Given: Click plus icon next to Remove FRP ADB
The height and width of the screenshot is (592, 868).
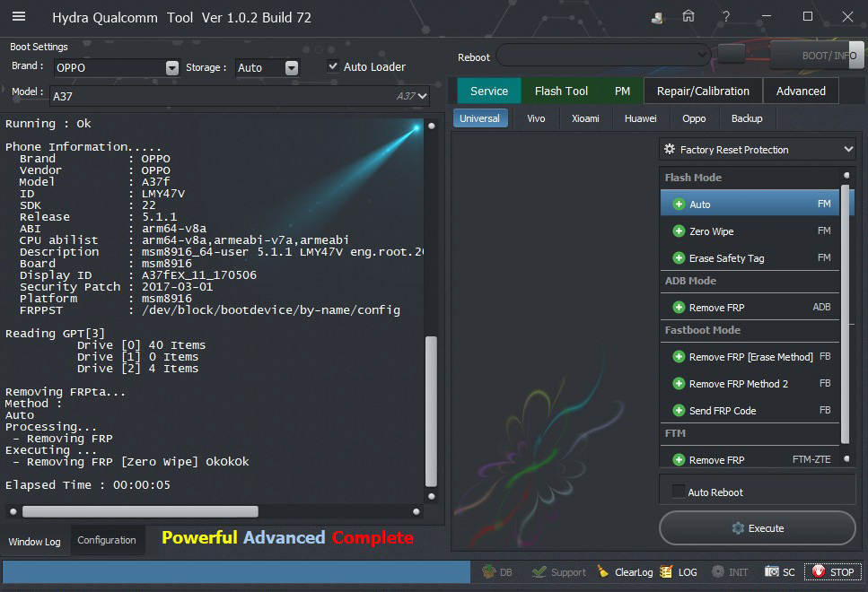Looking at the screenshot, I should (679, 307).
